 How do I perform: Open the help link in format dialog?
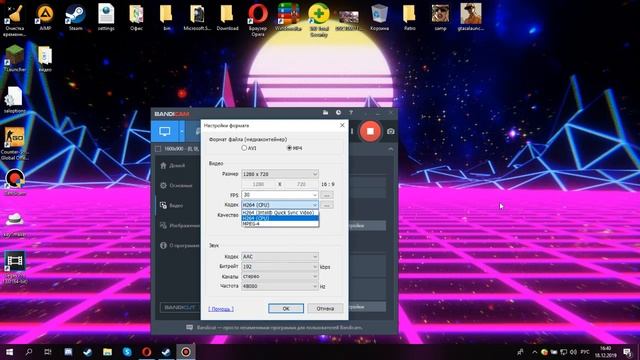221,309
